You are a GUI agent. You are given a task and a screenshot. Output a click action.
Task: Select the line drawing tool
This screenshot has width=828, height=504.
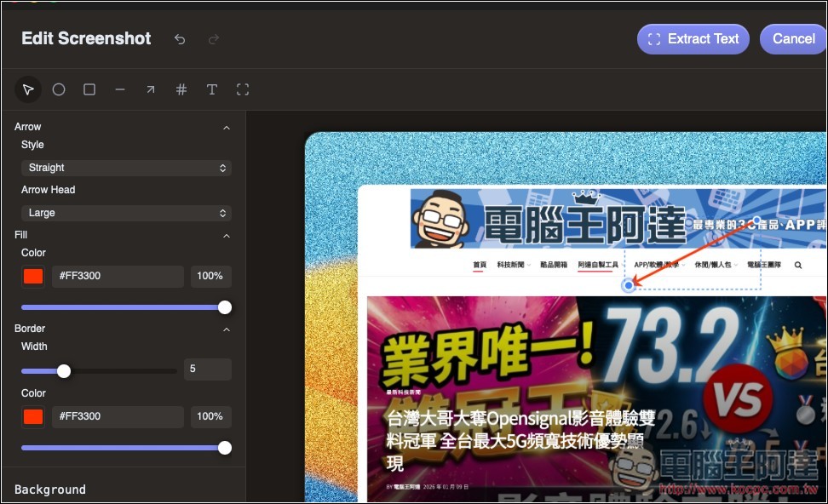(x=119, y=89)
